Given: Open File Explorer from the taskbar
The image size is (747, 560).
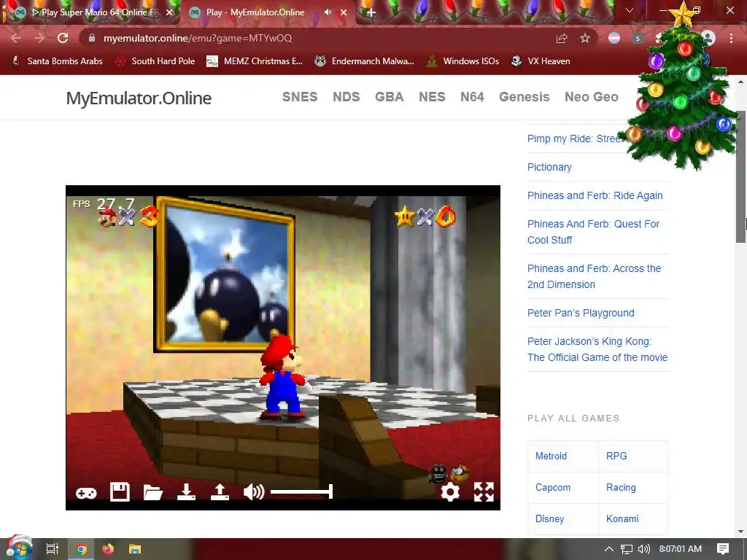Looking at the screenshot, I should click(x=135, y=549).
